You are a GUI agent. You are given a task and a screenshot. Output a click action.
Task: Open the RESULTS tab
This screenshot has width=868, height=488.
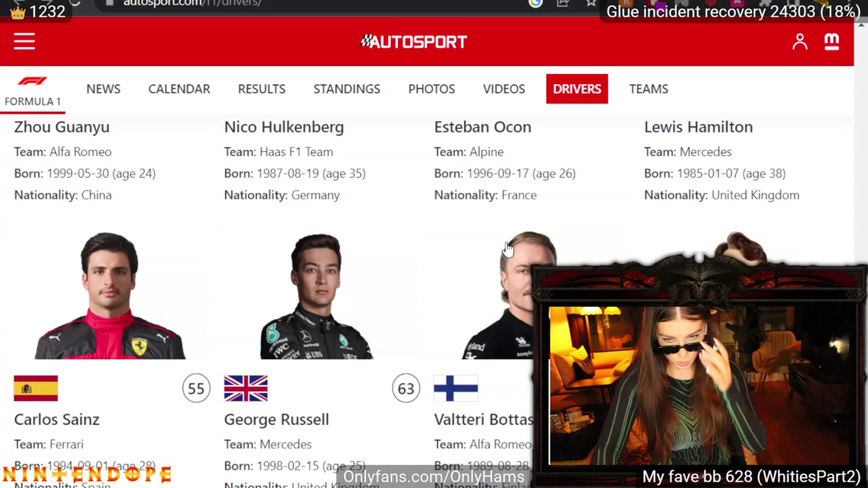(262, 89)
